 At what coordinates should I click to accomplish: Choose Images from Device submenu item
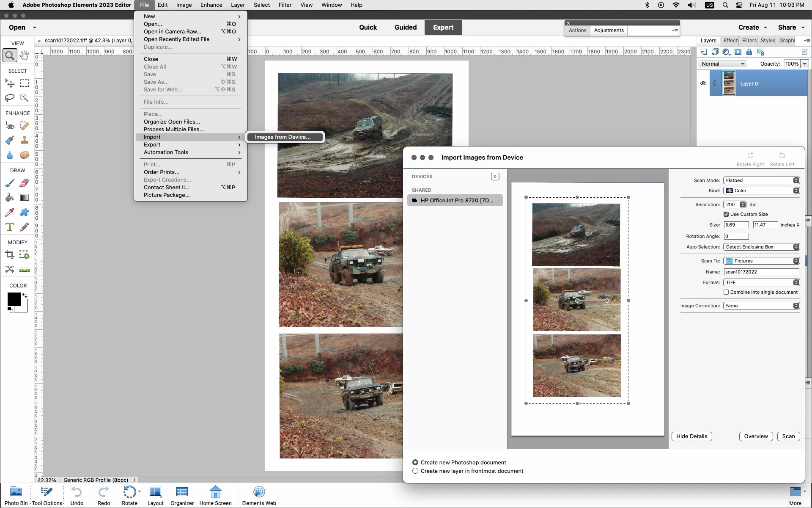click(283, 137)
